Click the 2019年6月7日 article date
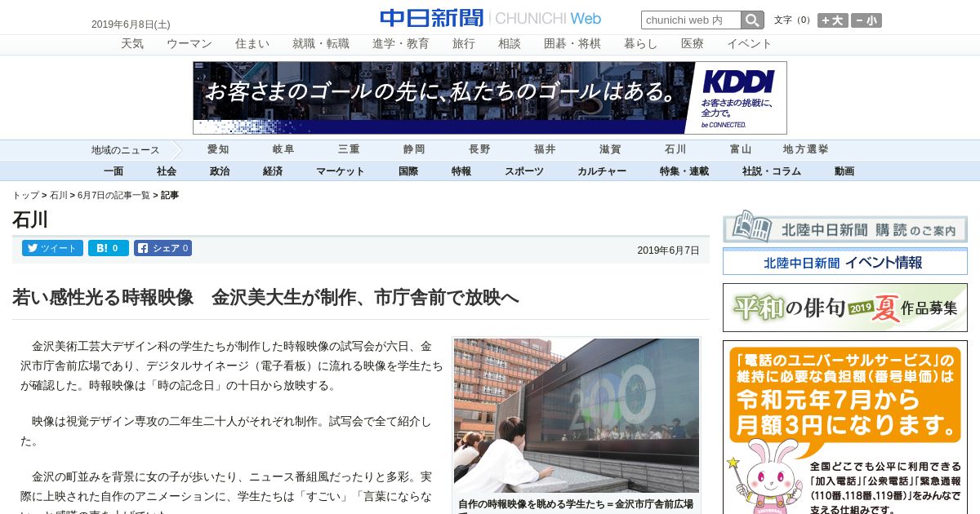The image size is (980, 514). pyautogui.click(x=668, y=250)
